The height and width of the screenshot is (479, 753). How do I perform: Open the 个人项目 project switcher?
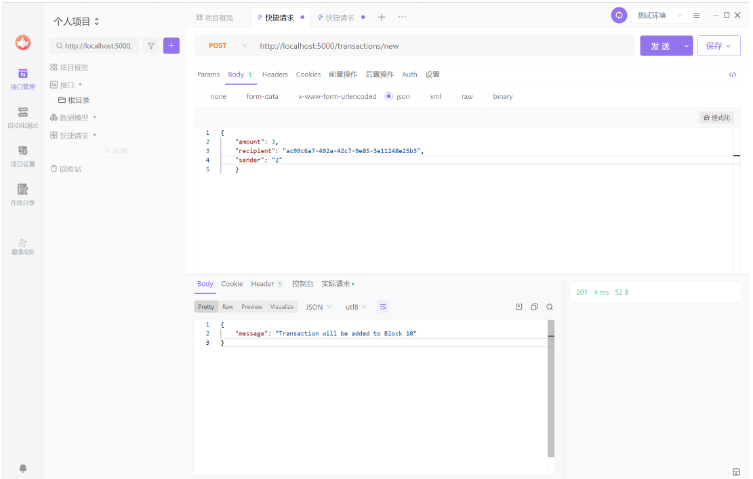tap(76, 22)
